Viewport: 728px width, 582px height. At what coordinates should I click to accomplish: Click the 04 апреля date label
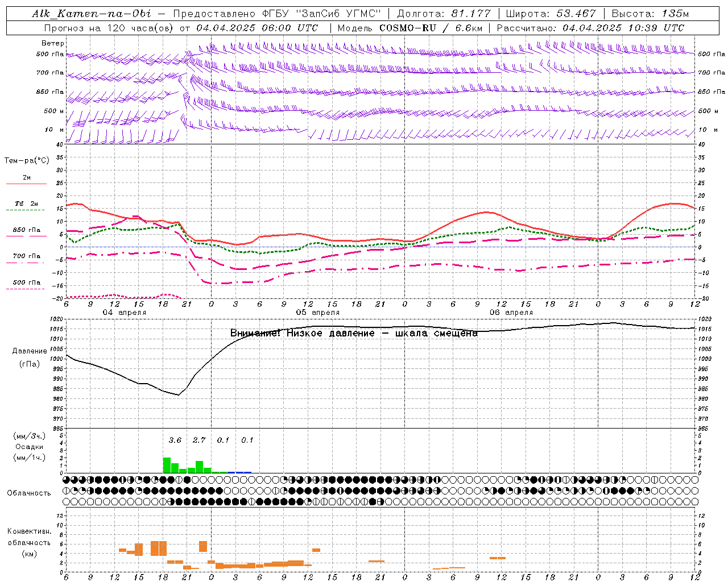tap(124, 313)
